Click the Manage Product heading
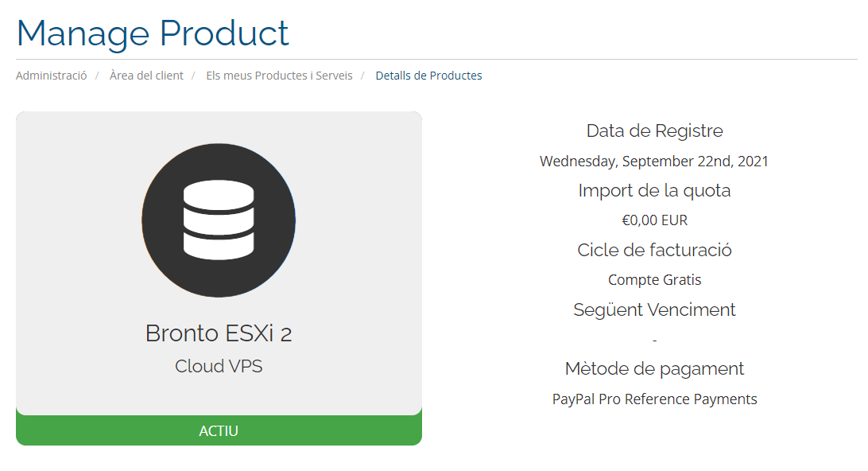The image size is (868, 471). pos(153,33)
